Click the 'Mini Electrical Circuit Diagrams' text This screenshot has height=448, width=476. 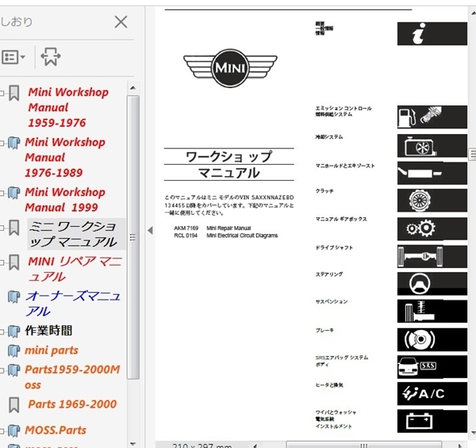[242, 235]
